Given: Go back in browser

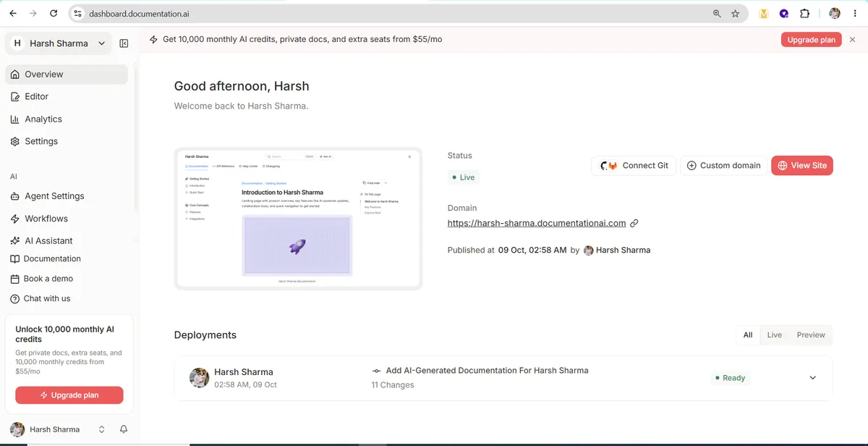Looking at the screenshot, I should click(13, 13).
